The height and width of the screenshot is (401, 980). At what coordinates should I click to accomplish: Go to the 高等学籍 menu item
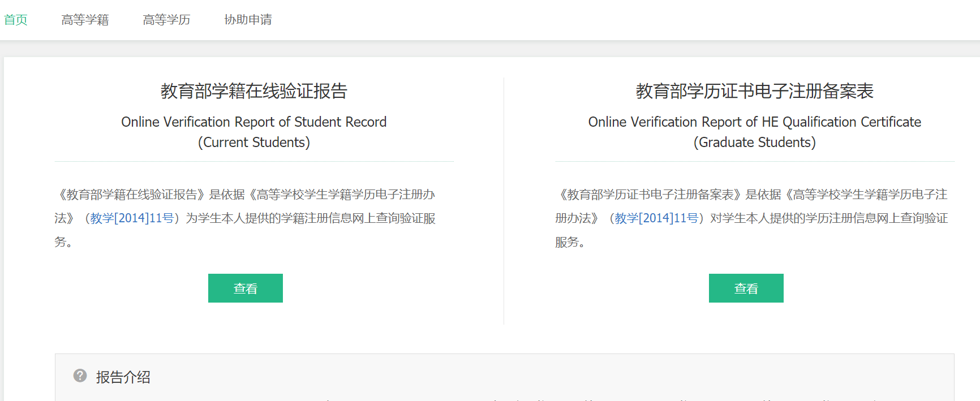(x=85, y=20)
